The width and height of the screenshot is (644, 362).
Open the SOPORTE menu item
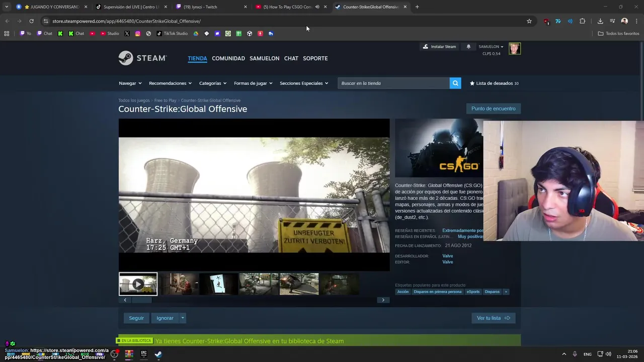tap(315, 58)
